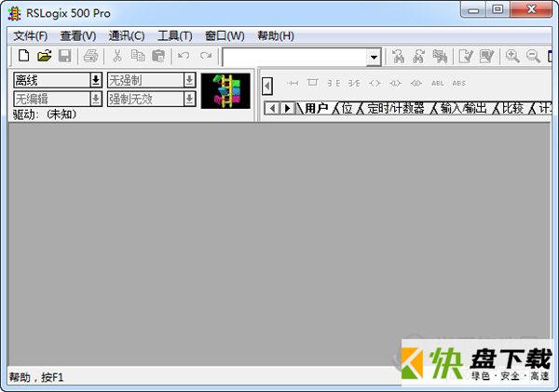Switch to the 用户 instruction tab
The height and width of the screenshot is (392, 559).
(x=317, y=108)
